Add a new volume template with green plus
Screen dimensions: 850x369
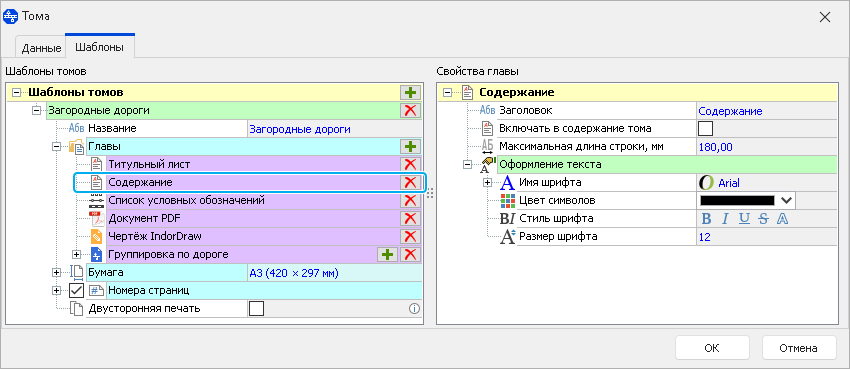coord(410,93)
